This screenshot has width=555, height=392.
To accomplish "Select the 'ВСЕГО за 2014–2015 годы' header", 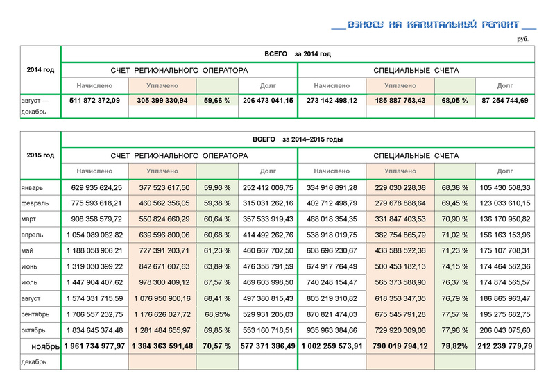I will tap(298, 139).
